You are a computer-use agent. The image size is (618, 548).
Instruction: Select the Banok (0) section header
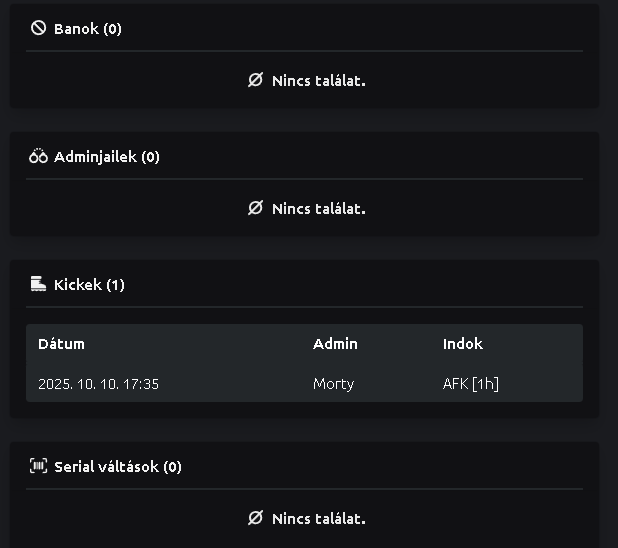click(88, 29)
